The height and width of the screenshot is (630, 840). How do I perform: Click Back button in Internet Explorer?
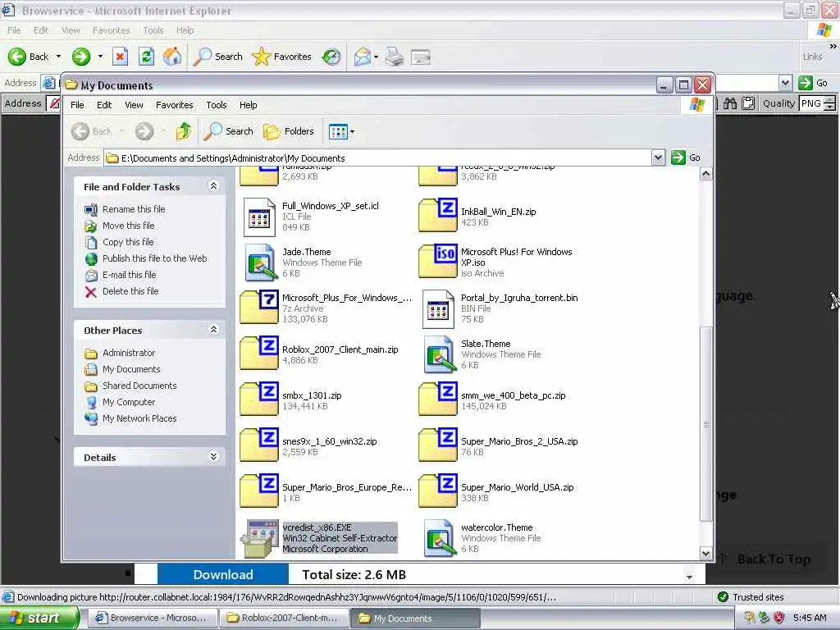click(x=29, y=57)
